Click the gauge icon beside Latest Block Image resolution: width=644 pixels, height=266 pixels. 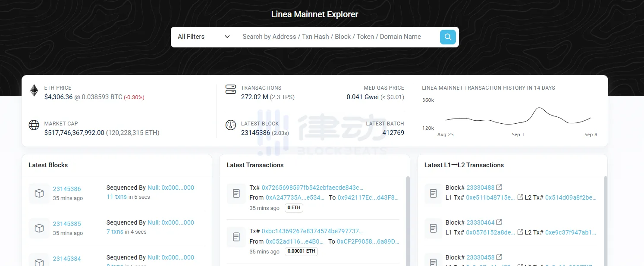pos(231,125)
